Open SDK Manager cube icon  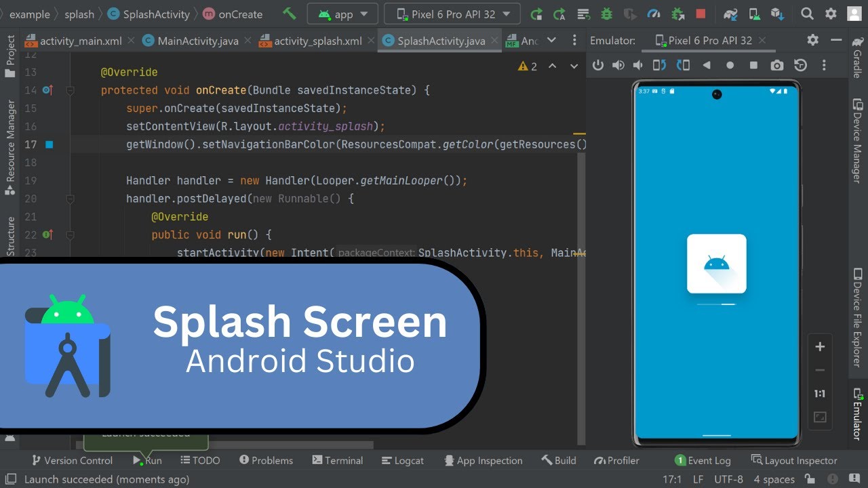click(777, 14)
